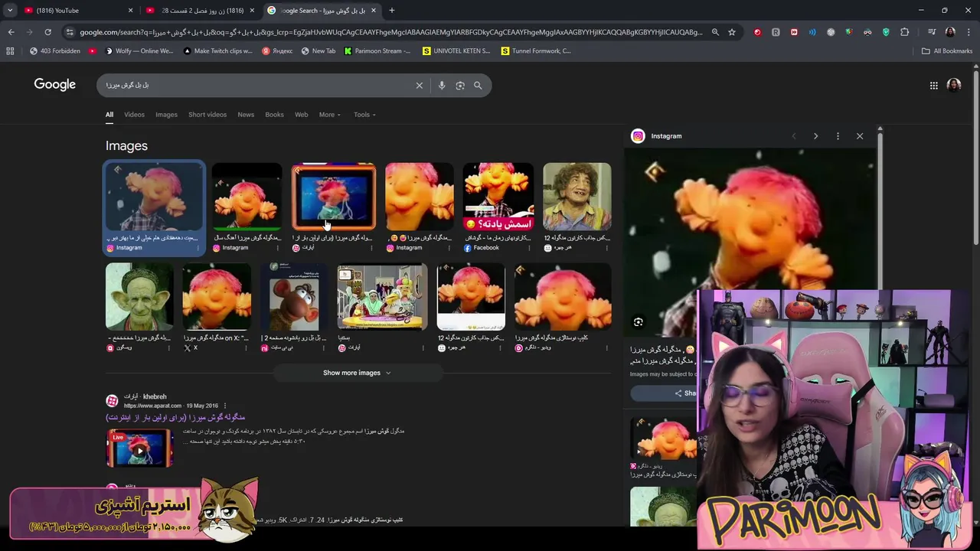Open 403 Forbidden bookmark
The width and height of the screenshot is (980, 551).
click(54, 51)
